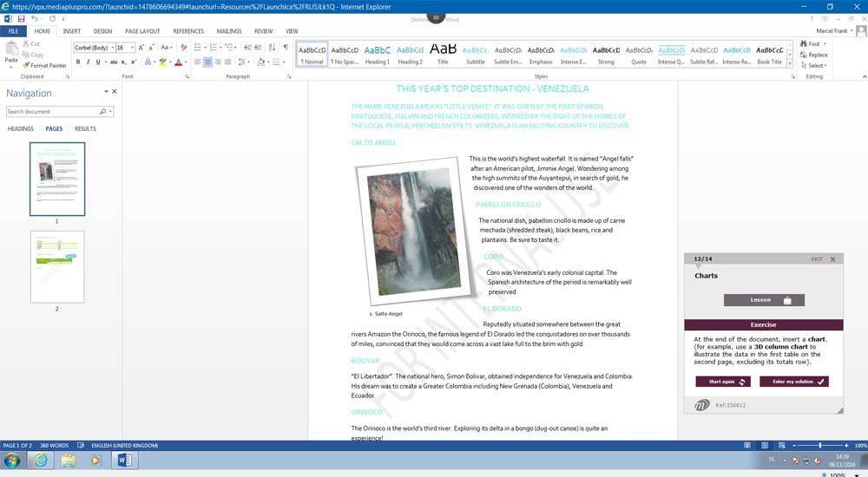Click Clear All Formatting icon

pos(183,48)
